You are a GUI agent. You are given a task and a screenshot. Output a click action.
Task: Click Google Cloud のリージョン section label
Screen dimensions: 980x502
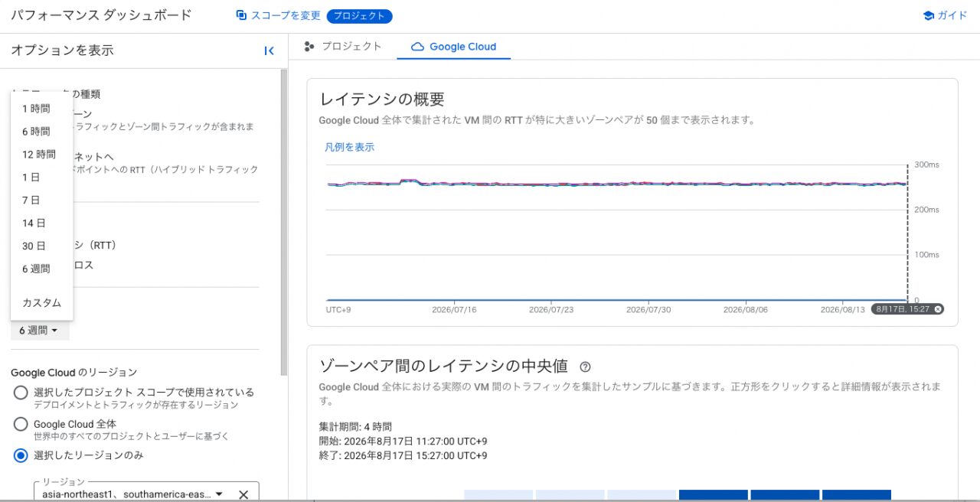74,373
